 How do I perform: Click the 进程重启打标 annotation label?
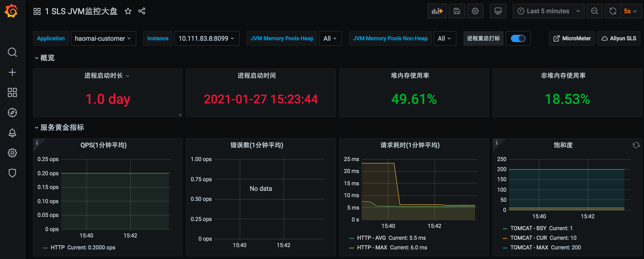coord(483,38)
